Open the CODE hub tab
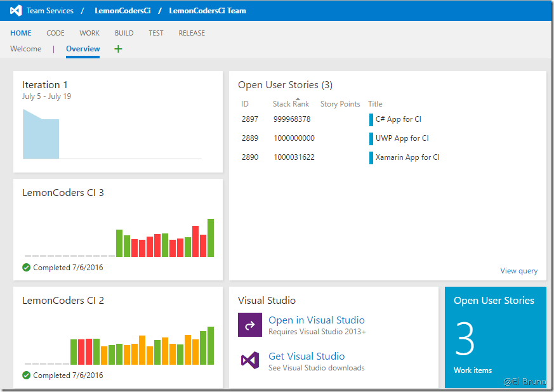Viewport: 554px width, 392px height. coord(55,33)
